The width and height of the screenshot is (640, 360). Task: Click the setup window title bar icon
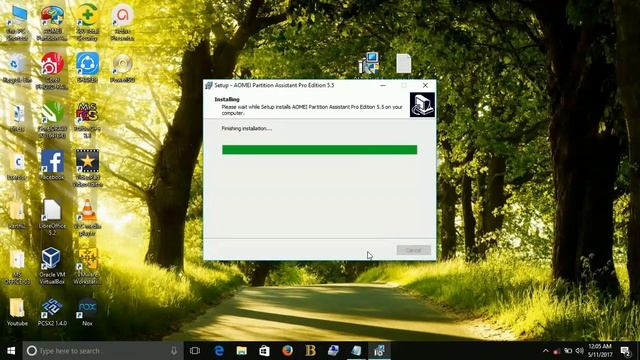[209, 85]
